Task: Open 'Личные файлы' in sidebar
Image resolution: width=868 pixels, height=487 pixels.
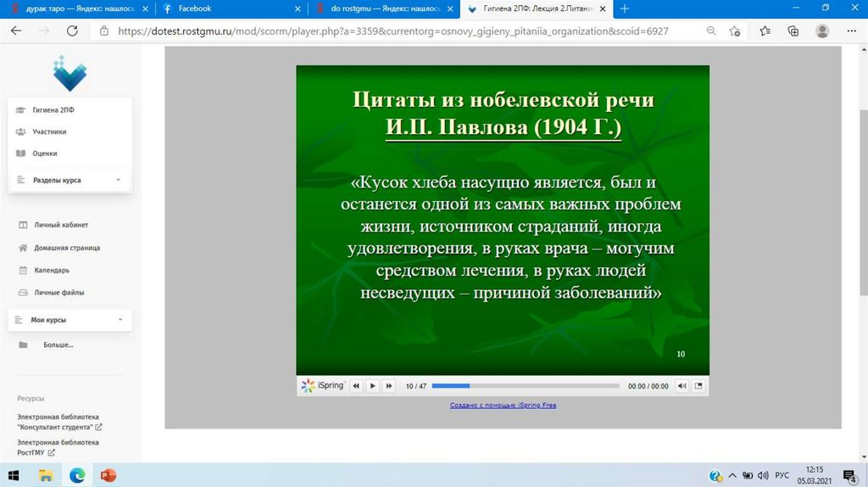Action: (x=58, y=293)
